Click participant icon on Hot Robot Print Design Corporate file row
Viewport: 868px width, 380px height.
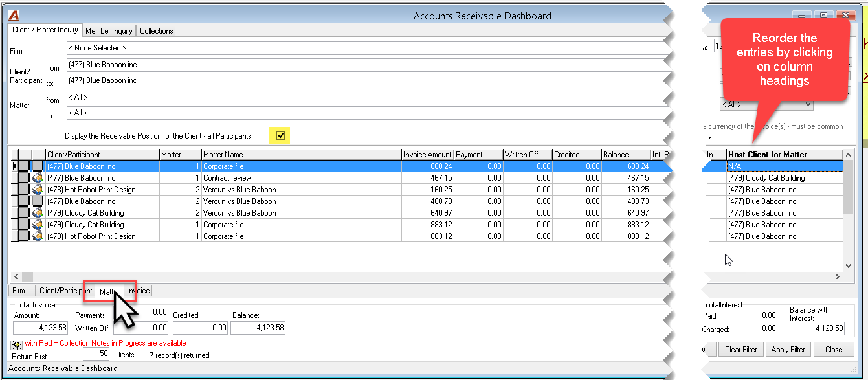click(x=38, y=236)
